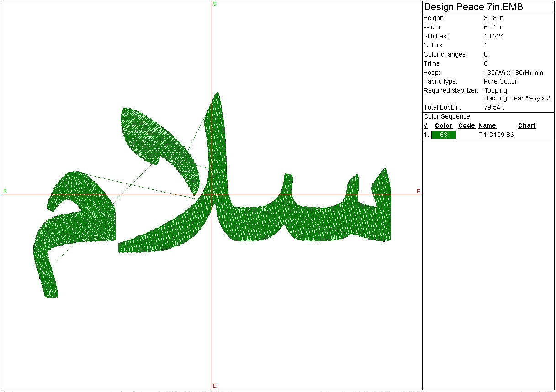Viewport: 556px width, 392px height.
Task: Select the Pure Cotton fabric type value
Action: (x=501, y=81)
